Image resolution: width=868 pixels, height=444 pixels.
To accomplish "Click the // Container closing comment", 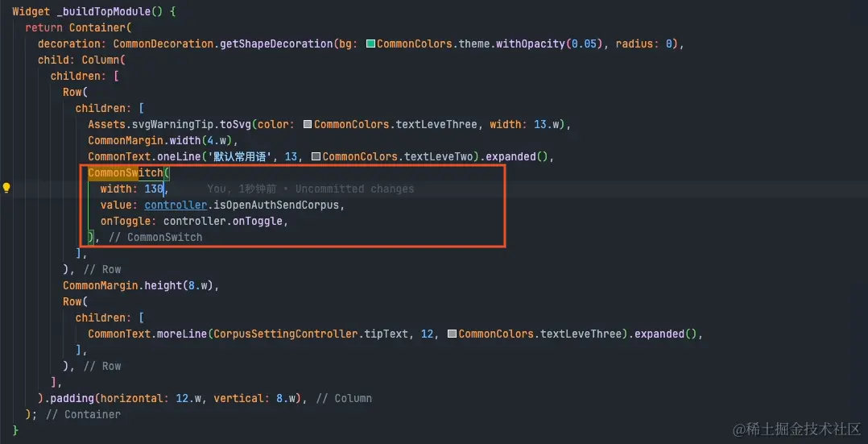I will point(83,415).
